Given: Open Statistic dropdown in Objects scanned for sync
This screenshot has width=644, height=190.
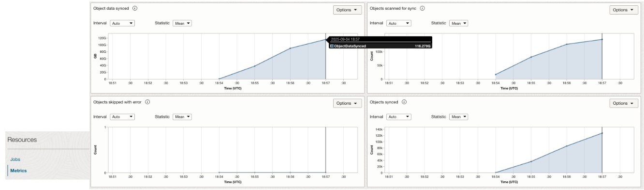Looking at the screenshot, I should click(x=459, y=23).
